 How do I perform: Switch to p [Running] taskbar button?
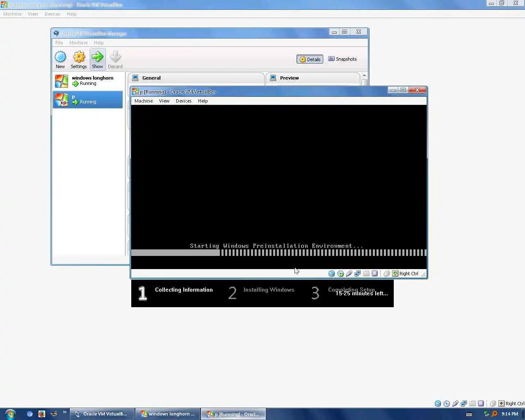coord(233,414)
